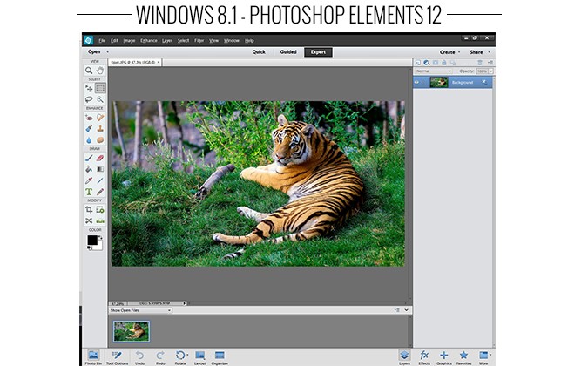Select the Lasso tool

[89, 100]
